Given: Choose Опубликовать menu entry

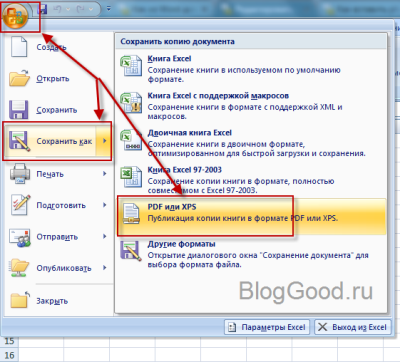Looking at the screenshot, I should [x=64, y=268].
